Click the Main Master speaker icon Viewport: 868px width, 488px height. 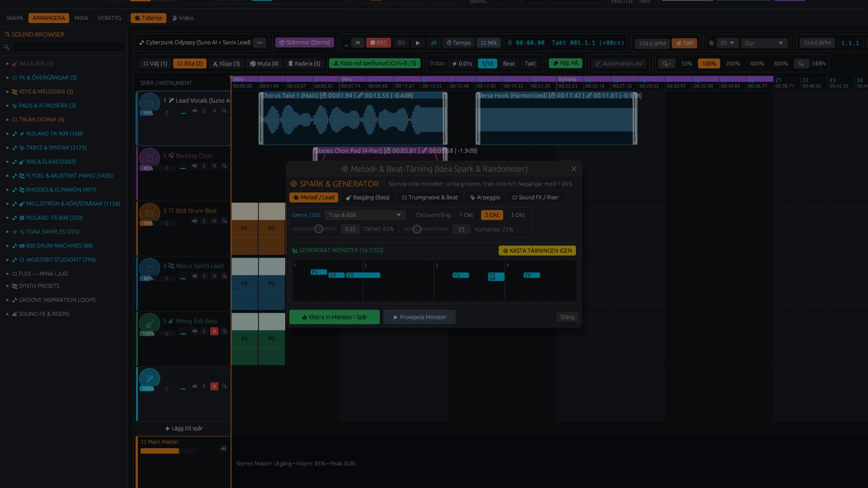[223, 448]
